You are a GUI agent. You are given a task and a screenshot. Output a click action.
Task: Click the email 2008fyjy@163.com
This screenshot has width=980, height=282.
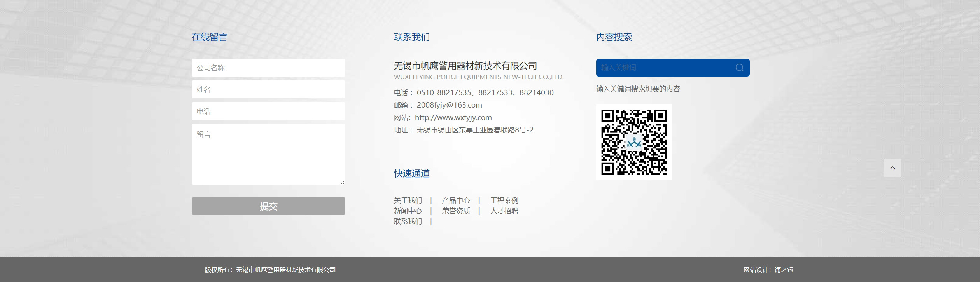tap(450, 105)
